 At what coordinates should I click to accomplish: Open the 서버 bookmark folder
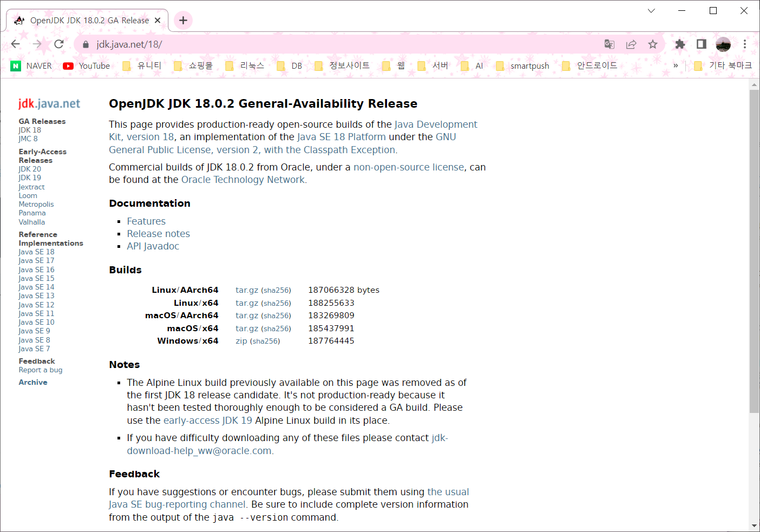[433, 65]
